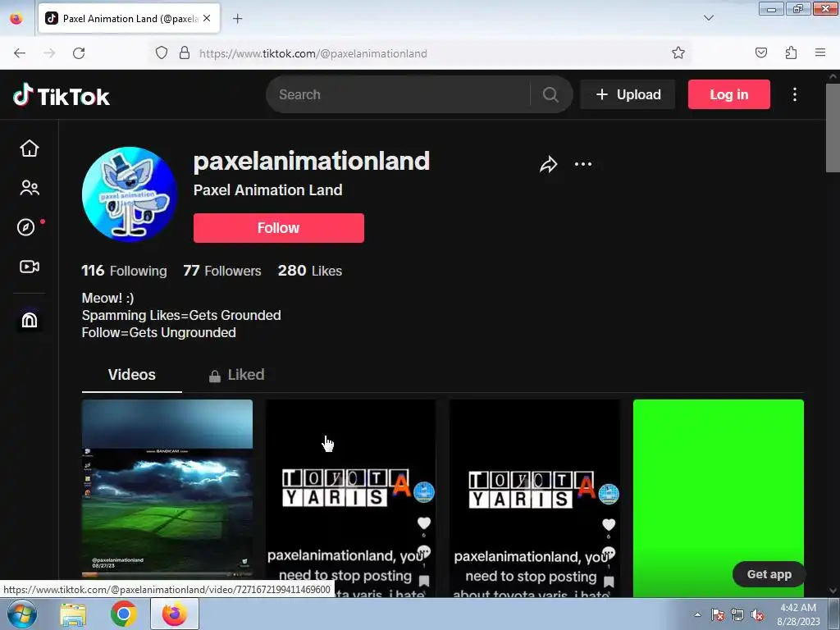840x630 pixels.
Task: Click the 280 Likes count
Action: click(x=309, y=271)
